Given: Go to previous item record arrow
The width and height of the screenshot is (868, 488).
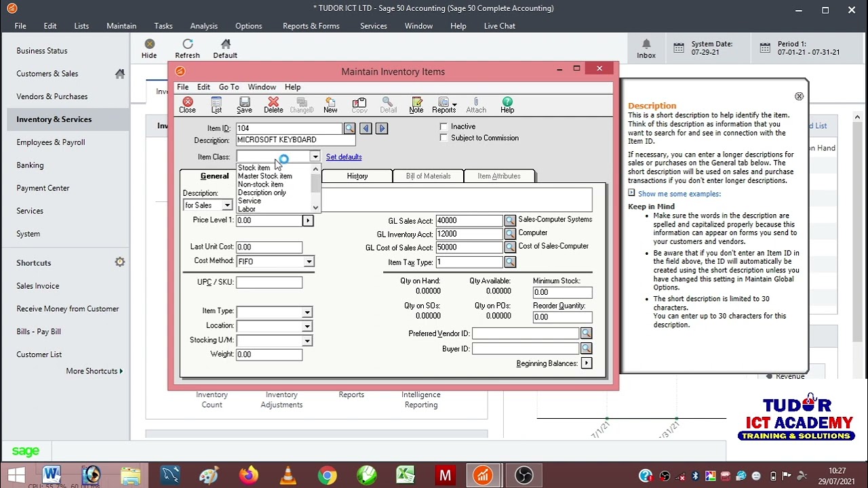Looking at the screenshot, I should (x=366, y=128).
